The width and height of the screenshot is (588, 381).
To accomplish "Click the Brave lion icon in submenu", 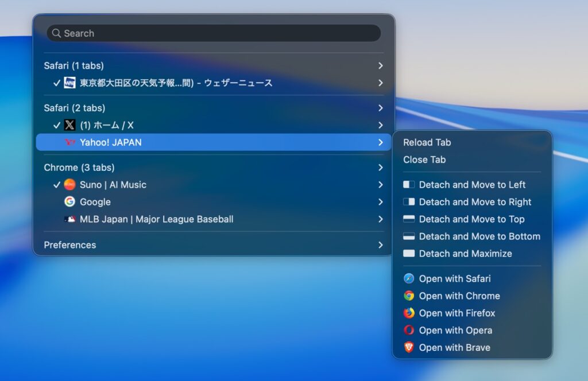I will (x=409, y=348).
